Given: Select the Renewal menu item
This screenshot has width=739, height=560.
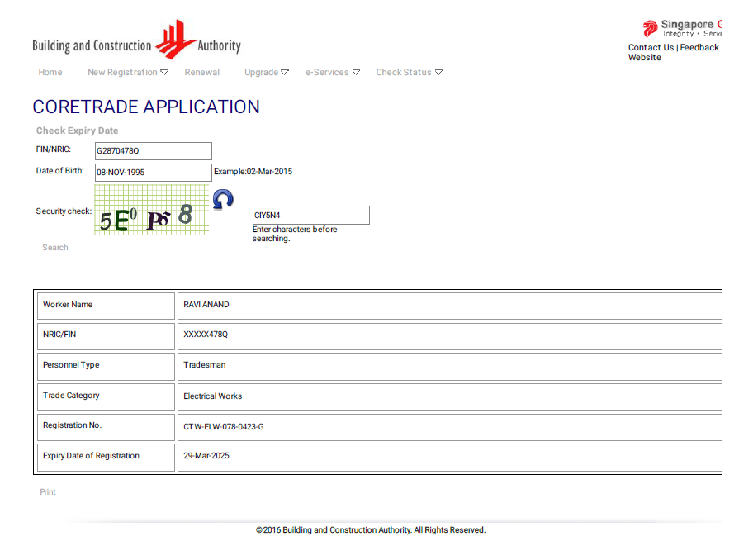Looking at the screenshot, I should click(x=202, y=73).
